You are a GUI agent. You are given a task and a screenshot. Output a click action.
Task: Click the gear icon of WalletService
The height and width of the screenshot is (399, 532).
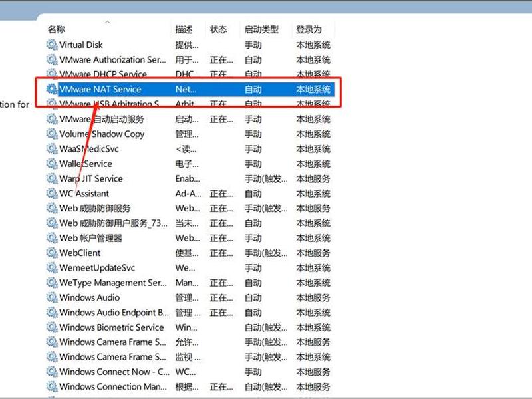click(x=52, y=164)
